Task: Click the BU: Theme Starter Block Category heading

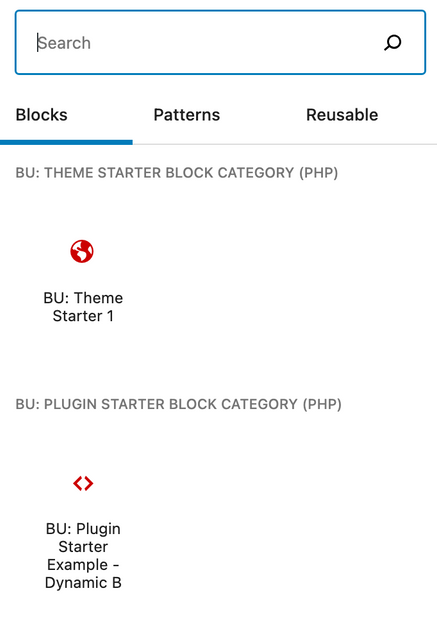Action: [x=177, y=173]
